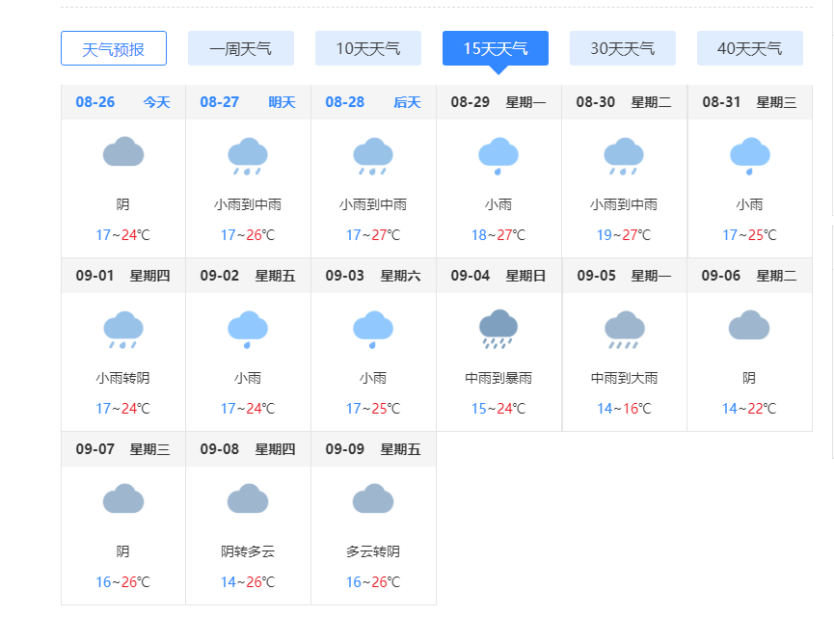Click the 17~26℃ temperature for 08-27
Viewport: 834px width, 644px height.
click(248, 235)
